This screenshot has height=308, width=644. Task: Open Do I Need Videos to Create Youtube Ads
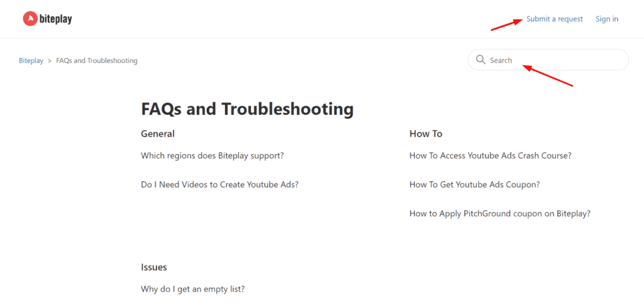tap(219, 185)
